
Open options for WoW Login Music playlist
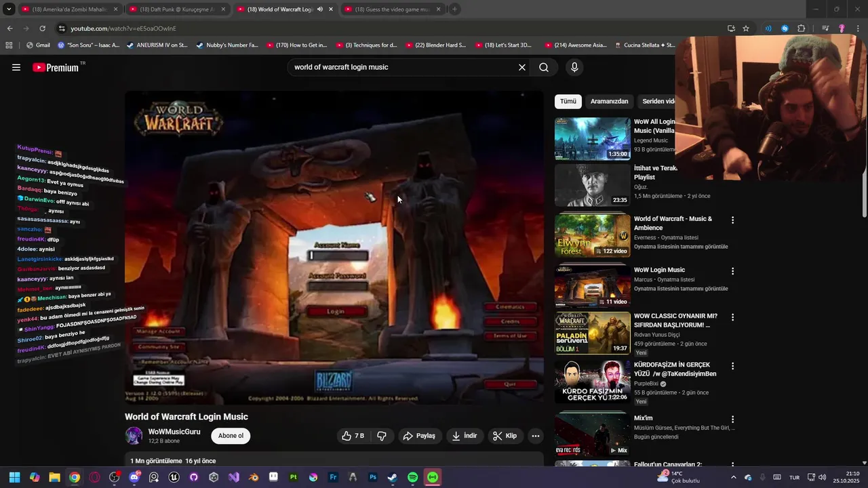click(732, 271)
